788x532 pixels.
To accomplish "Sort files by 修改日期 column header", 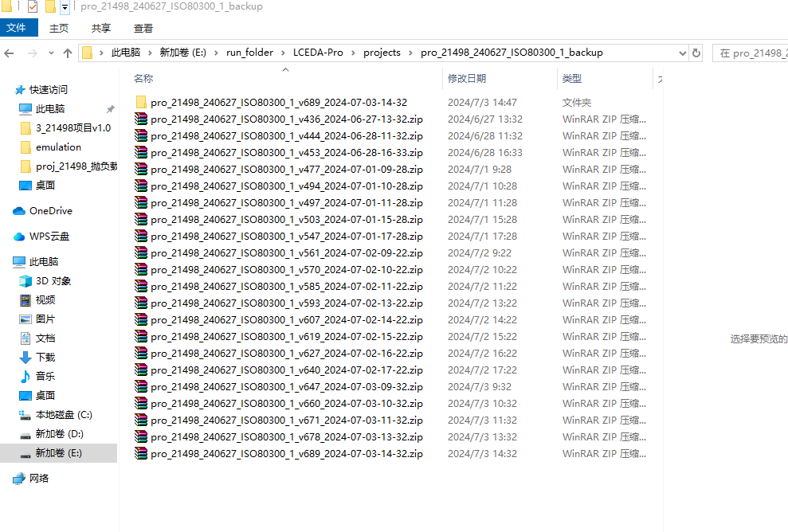I will click(467, 78).
